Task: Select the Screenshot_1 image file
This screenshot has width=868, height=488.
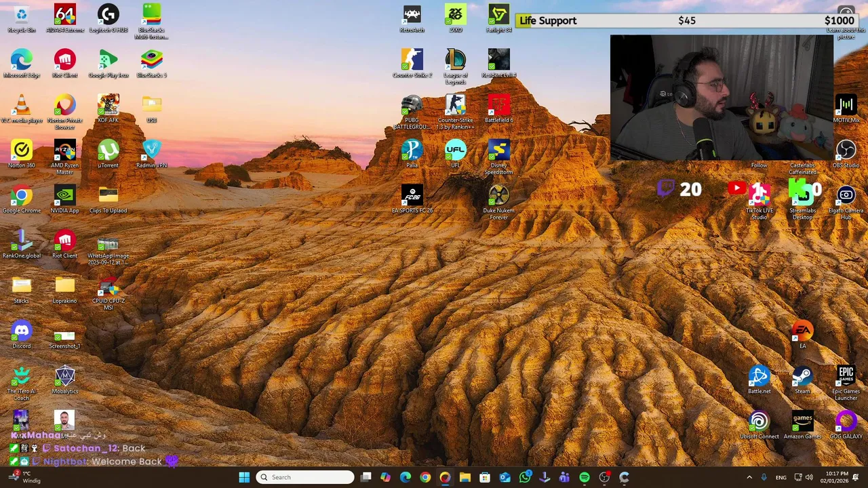Action: 64,335
